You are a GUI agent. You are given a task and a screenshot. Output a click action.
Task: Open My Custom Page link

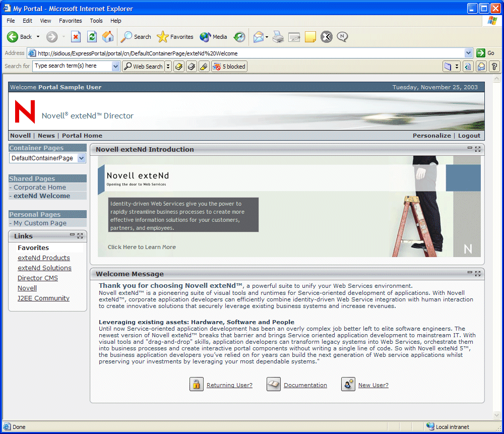[40, 223]
